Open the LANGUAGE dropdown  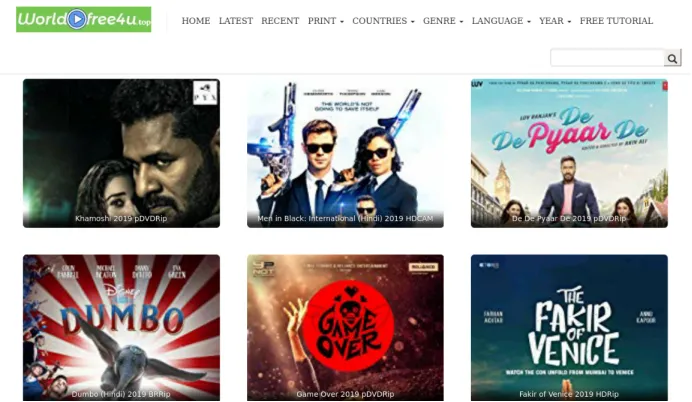coord(501,21)
